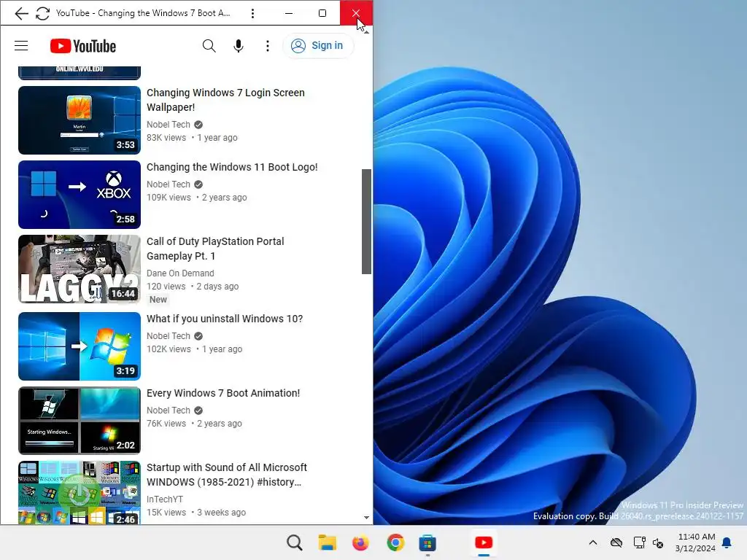Sign in to YouTube
The image size is (747, 560).
[318, 46]
